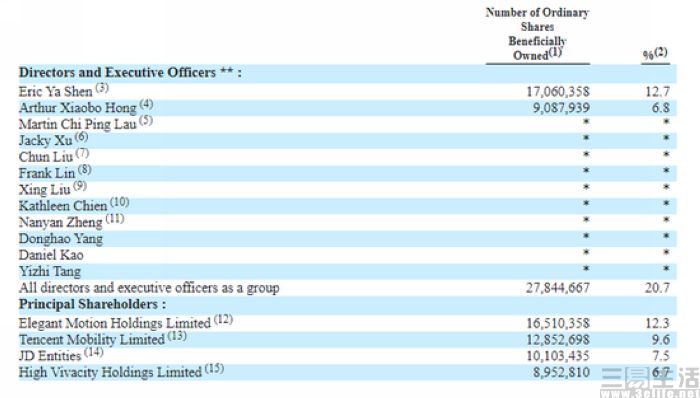Click the name Daniel Kao
This screenshot has width=700, height=398.
coord(51,255)
